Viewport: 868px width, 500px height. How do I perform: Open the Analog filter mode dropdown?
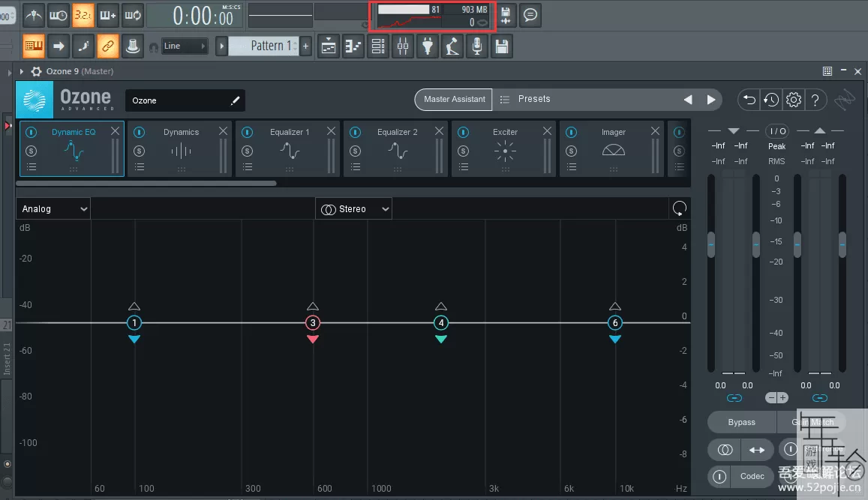pyautogui.click(x=54, y=208)
